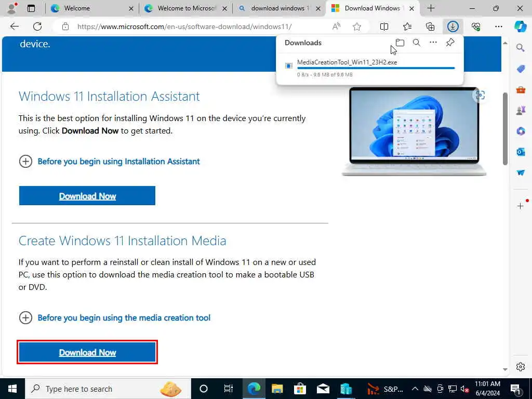View site information lock icon
This screenshot has width=532, height=399.
[65, 26]
